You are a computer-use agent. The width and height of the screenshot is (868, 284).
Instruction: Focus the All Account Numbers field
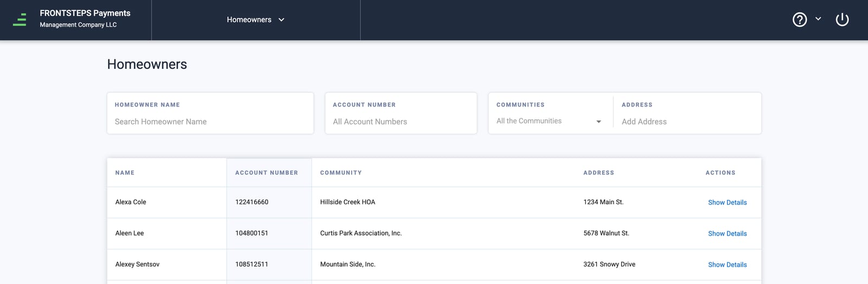(x=401, y=122)
